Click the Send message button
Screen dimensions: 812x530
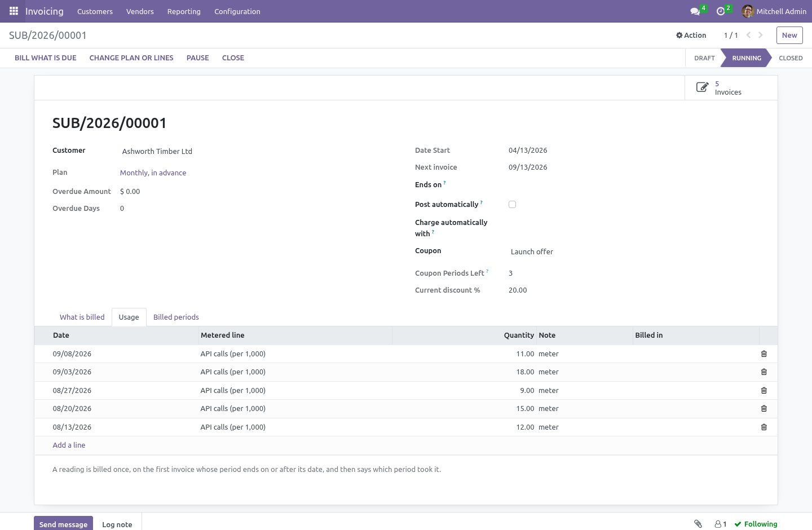tap(63, 524)
